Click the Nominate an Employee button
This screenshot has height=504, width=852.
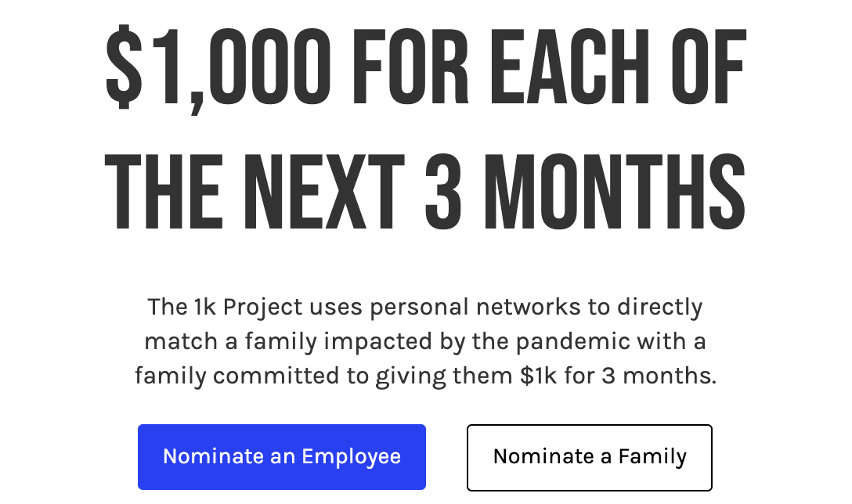tap(281, 457)
